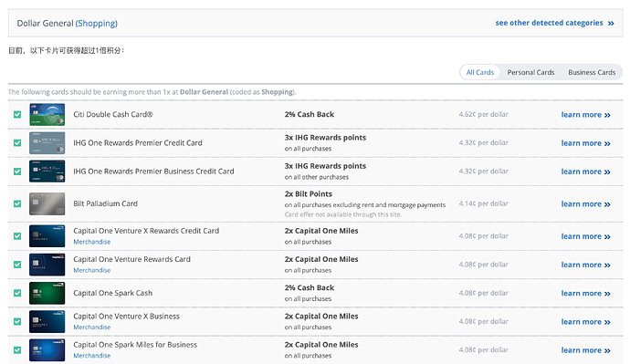Select IHG One Rewards Premier Business Credit Card name
The height and width of the screenshot is (364, 630).
(x=153, y=172)
